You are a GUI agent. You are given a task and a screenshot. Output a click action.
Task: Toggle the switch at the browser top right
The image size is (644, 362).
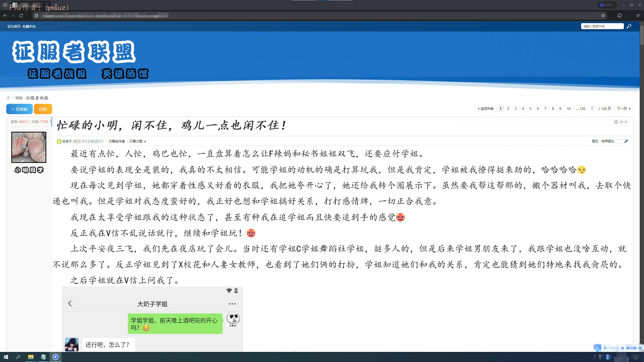(x=607, y=5)
